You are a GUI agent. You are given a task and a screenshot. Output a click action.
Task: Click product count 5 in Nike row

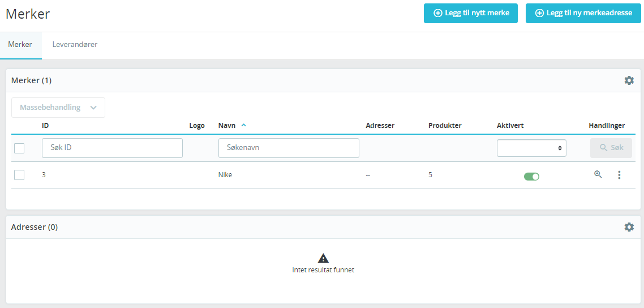click(430, 175)
